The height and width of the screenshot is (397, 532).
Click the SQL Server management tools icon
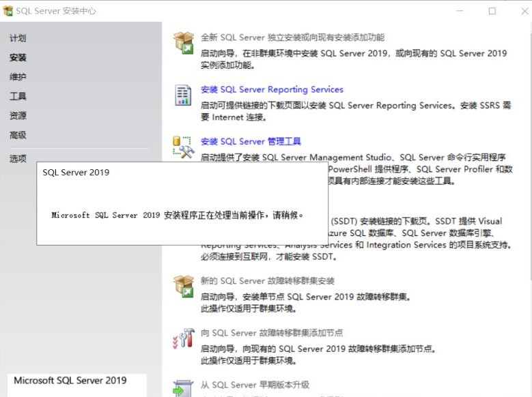tap(183, 146)
